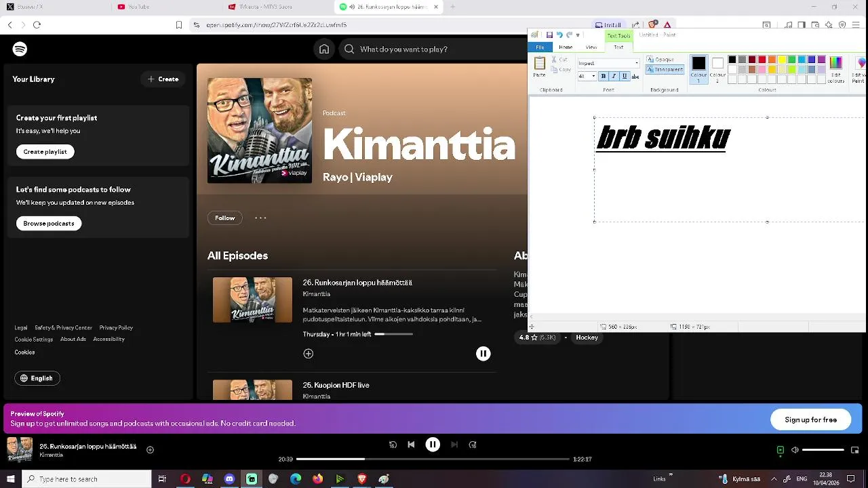The width and height of the screenshot is (868, 488).
Task: Select Colour 1 in Paint
Action: (698, 69)
